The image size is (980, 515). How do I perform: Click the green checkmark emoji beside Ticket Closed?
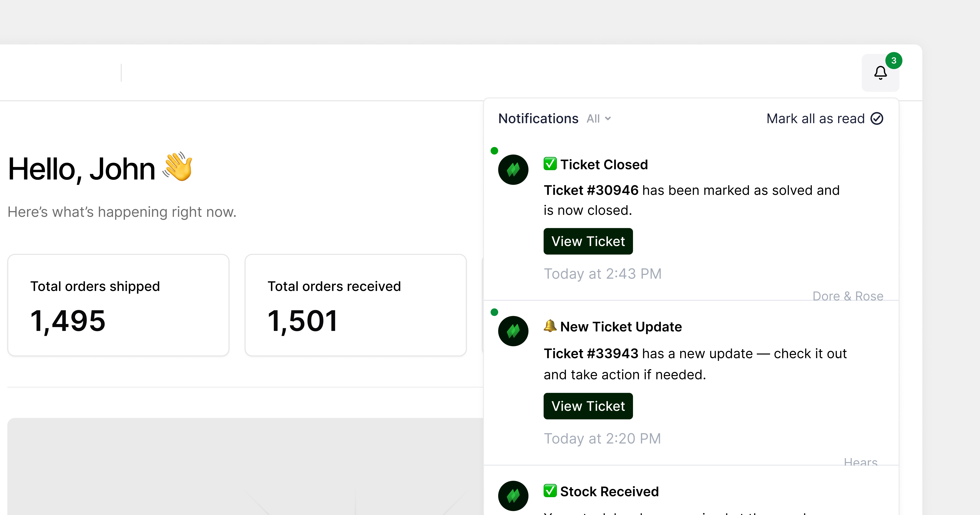[x=550, y=164]
